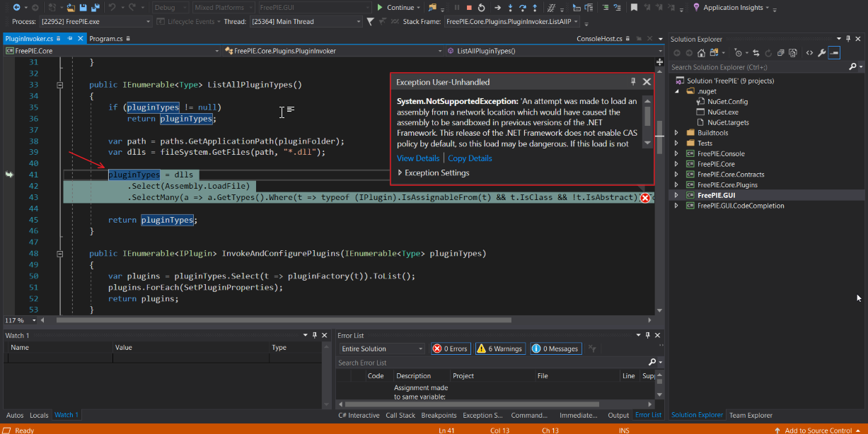This screenshot has width=868, height=434.
Task: Enable Show All Files in Solution Explorer
Action: point(793,52)
